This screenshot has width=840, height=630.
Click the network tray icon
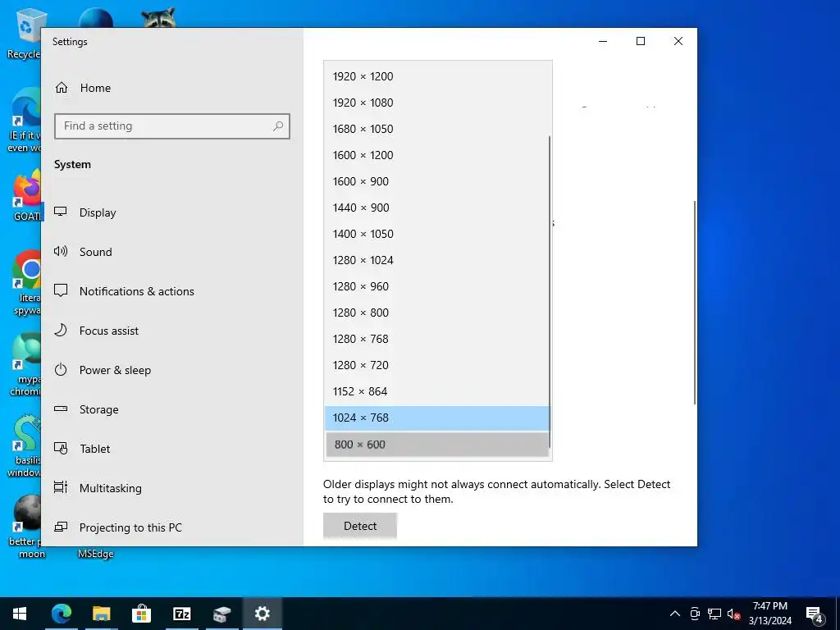(x=714, y=614)
